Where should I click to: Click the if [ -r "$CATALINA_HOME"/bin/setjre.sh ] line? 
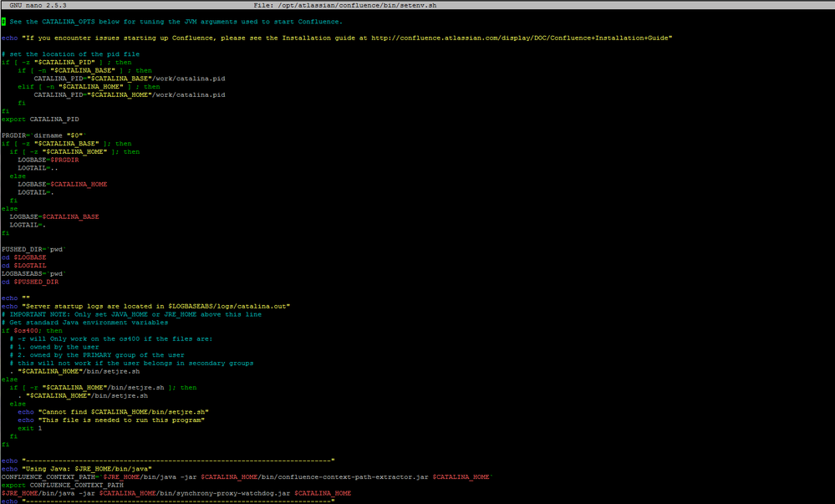104,388
